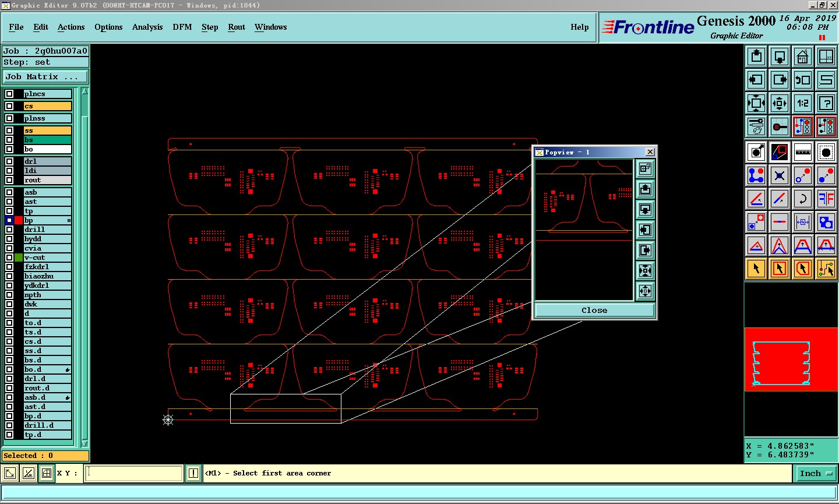Click the blue X delete point icon
The width and height of the screenshot is (839, 504).
pos(780,175)
